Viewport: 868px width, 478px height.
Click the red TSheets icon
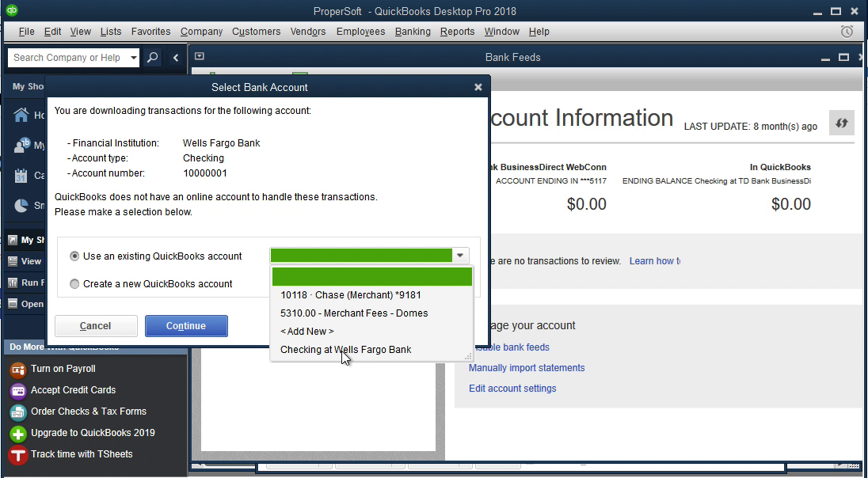point(17,455)
